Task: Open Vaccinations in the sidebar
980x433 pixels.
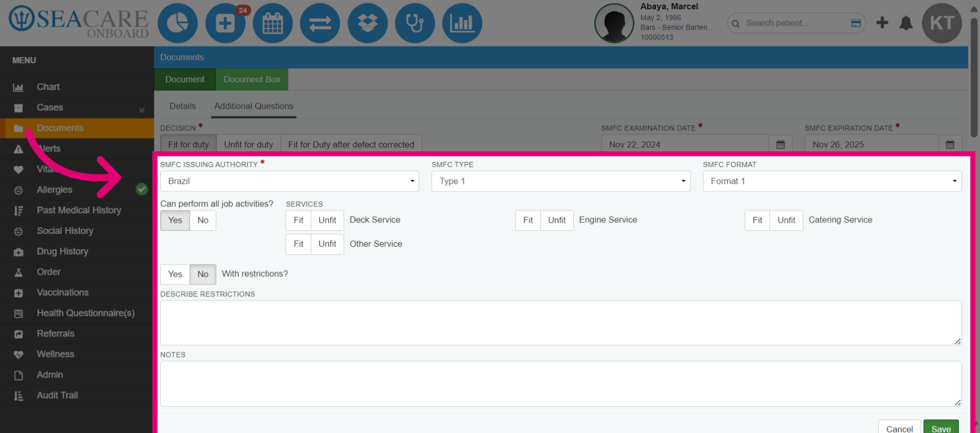Action: click(x=77, y=293)
